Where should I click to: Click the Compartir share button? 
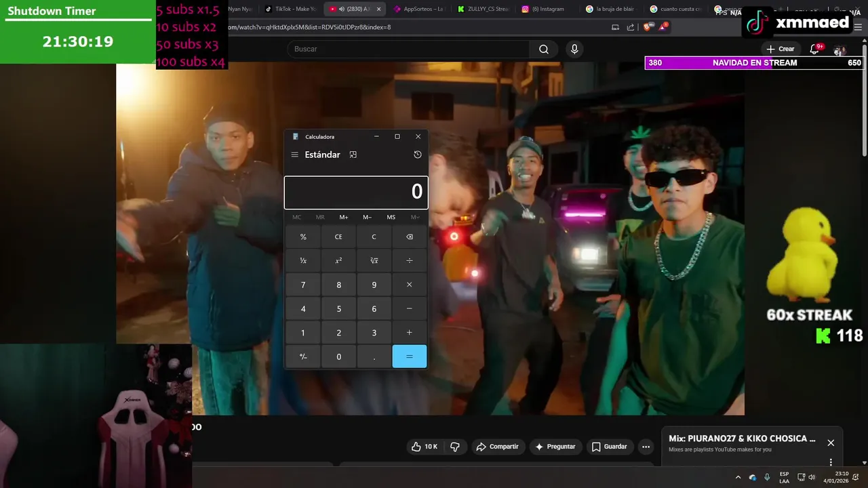pyautogui.click(x=497, y=447)
